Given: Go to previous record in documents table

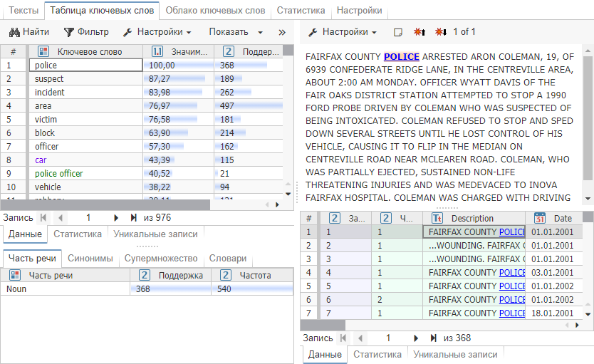Looking at the screenshot, I should 360,338.
